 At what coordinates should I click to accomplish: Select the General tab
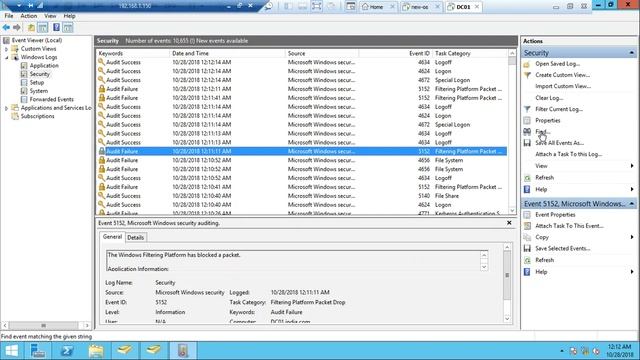point(112,237)
